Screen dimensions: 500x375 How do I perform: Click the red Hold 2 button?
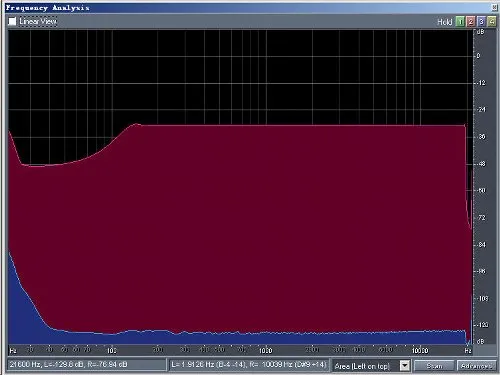coord(471,22)
